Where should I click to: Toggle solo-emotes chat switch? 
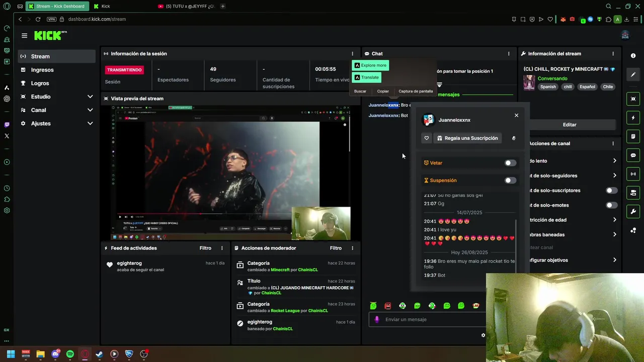coord(612,205)
